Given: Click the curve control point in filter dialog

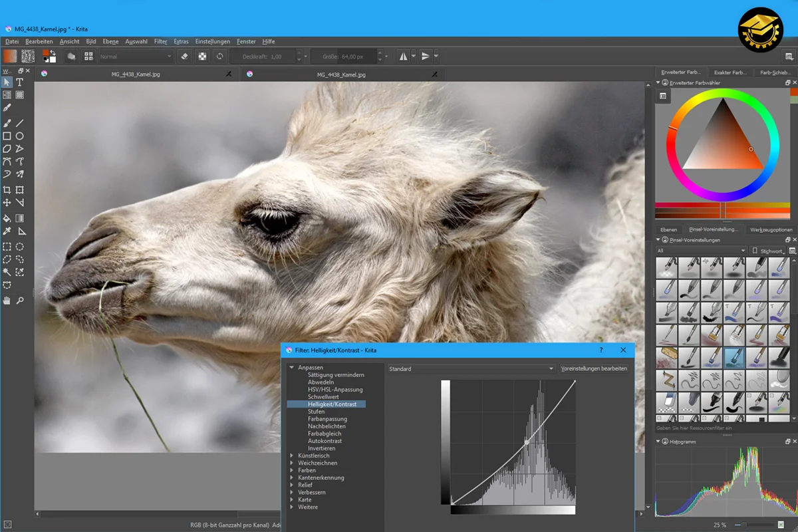Looking at the screenshot, I should click(x=527, y=442).
